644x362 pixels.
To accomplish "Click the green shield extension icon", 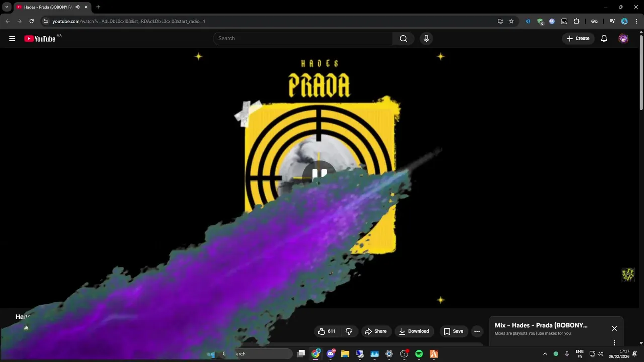I will 540,21.
